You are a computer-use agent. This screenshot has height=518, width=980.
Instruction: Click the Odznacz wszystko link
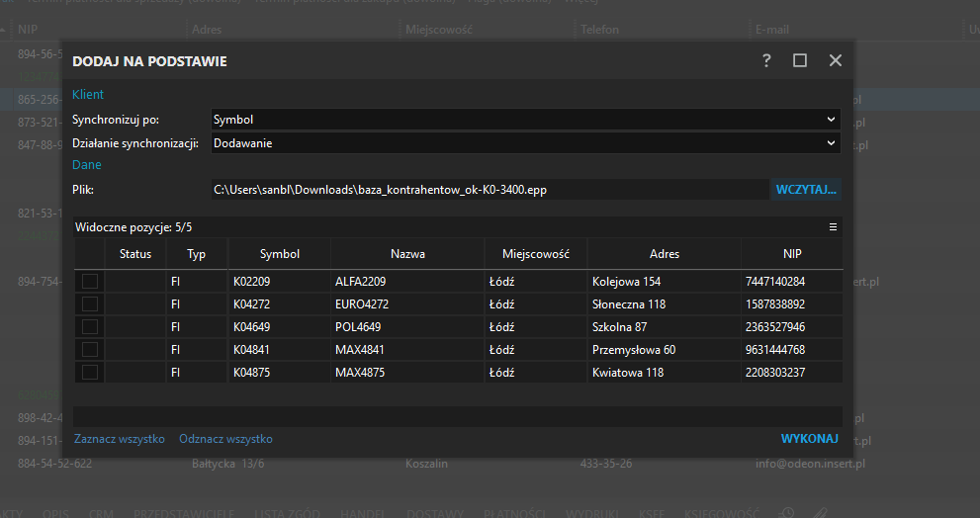click(x=225, y=439)
